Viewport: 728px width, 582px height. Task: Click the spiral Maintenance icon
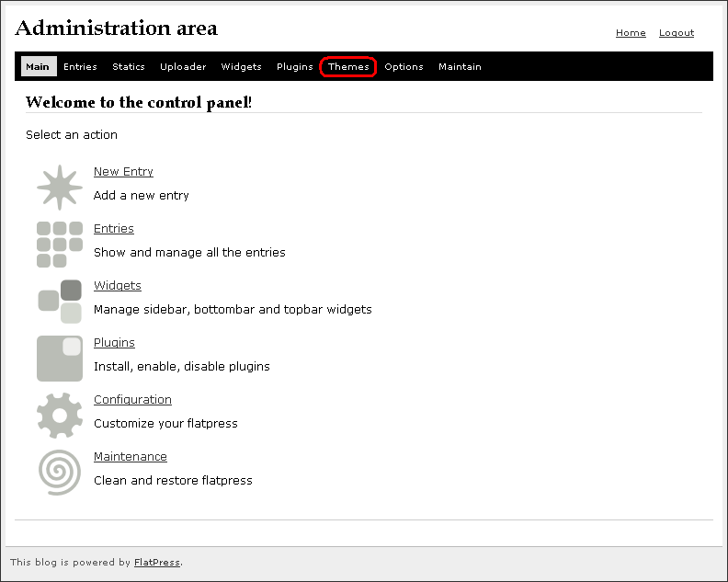click(60, 473)
